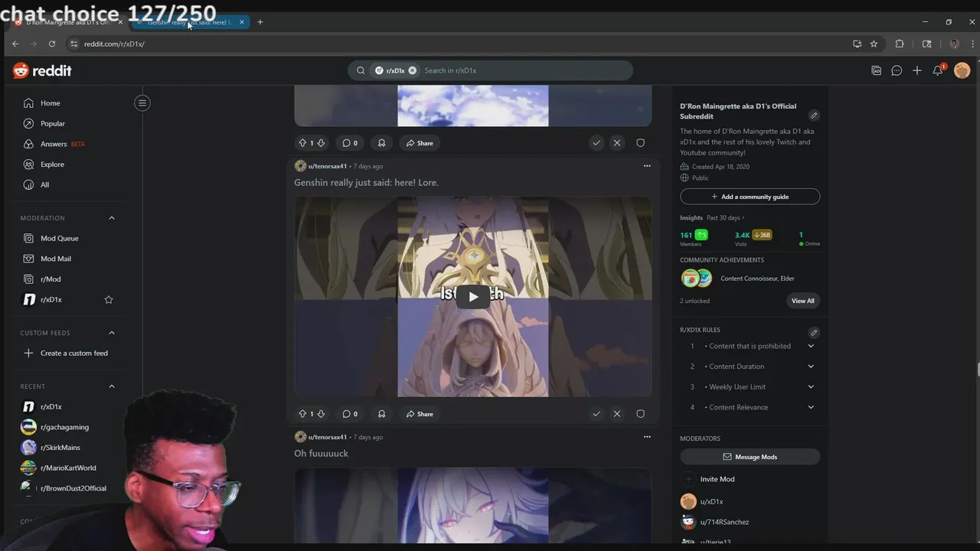
Task: Open comments on 'Genshin really just said' post
Action: (x=350, y=414)
